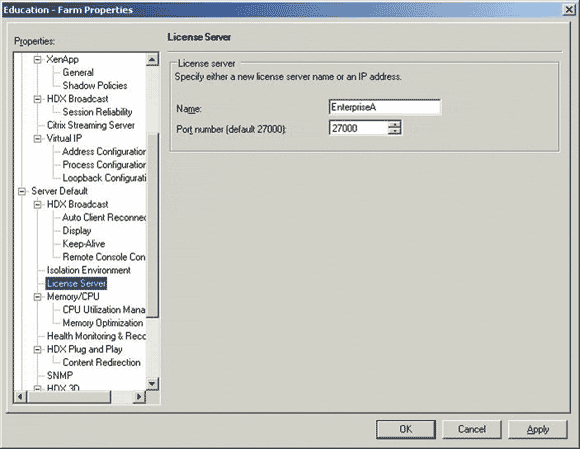The width and height of the screenshot is (580, 449).
Task: Close the Farm Properties dialog
Action: [569, 10]
